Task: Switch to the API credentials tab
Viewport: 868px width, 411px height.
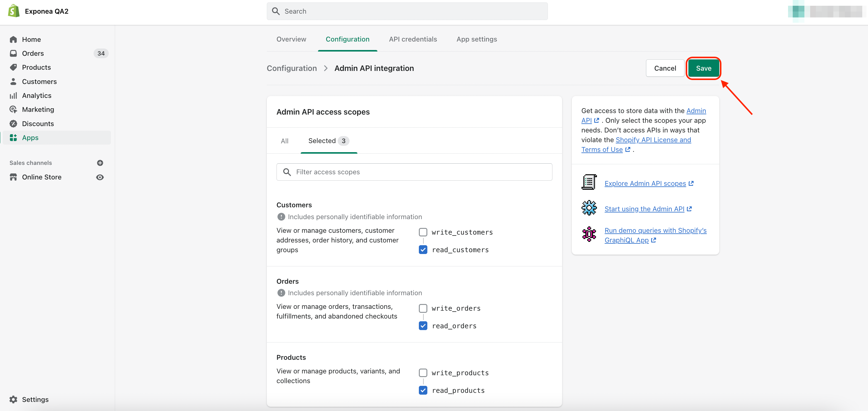Action: tap(413, 39)
